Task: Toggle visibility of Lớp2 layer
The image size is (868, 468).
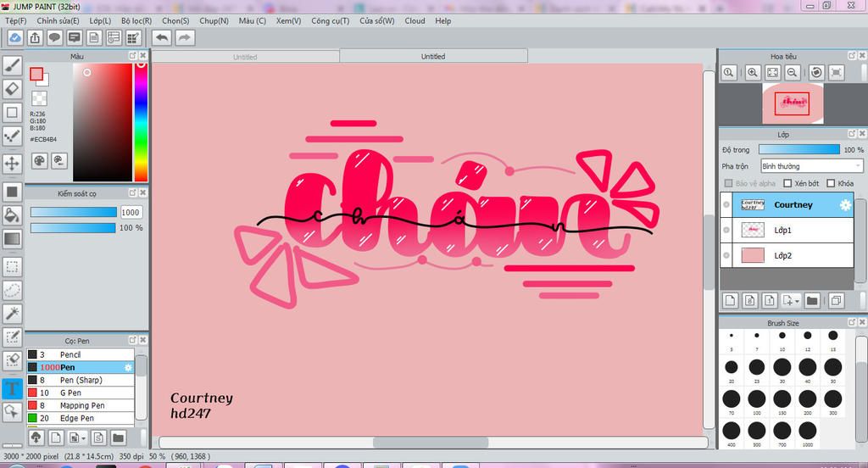Action: [x=726, y=255]
